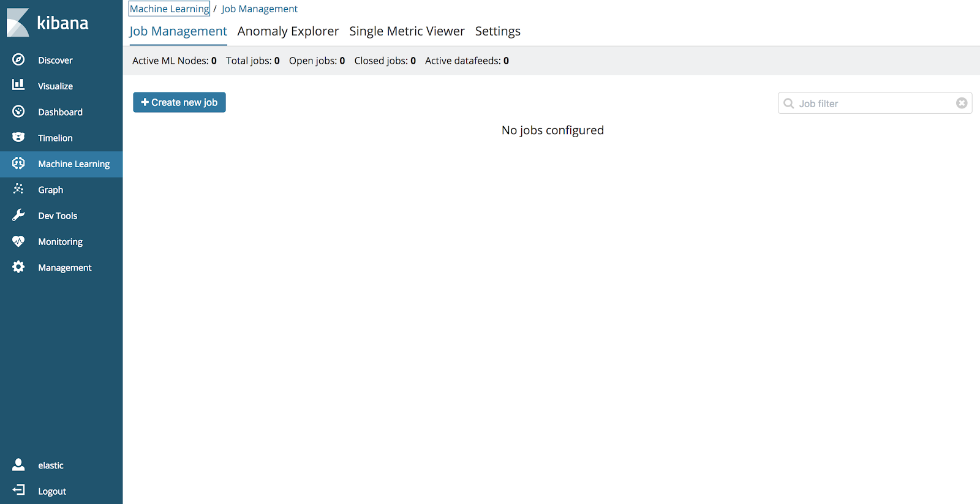Click the Management gear icon
This screenshot has width=980, height=504.
(x=18, y=267)
